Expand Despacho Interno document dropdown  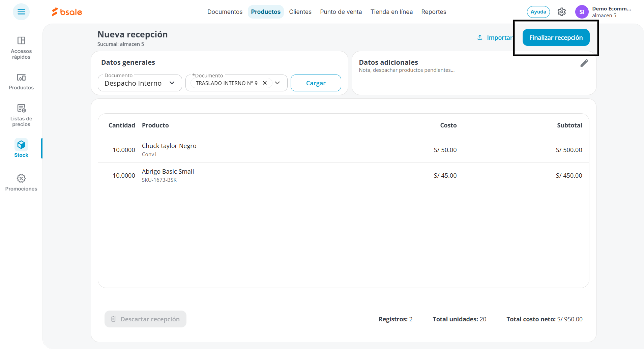coord(140,83)
